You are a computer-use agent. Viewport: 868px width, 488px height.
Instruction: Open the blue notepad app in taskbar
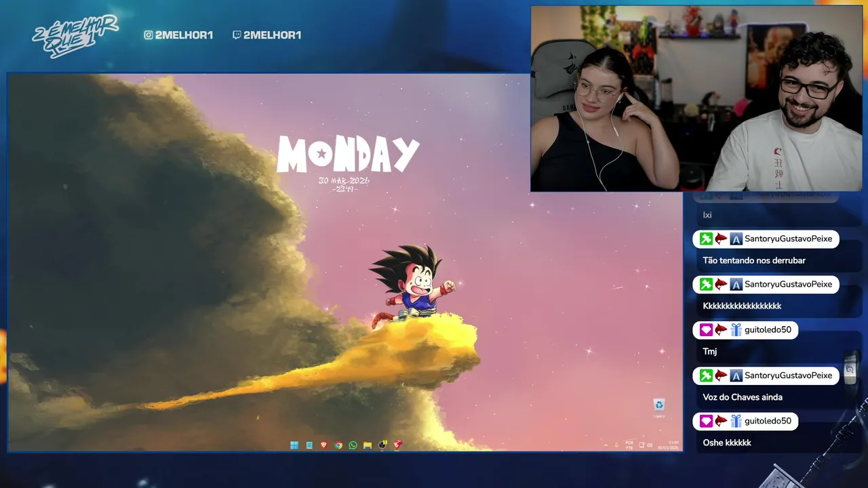click(x=309, y=445)
